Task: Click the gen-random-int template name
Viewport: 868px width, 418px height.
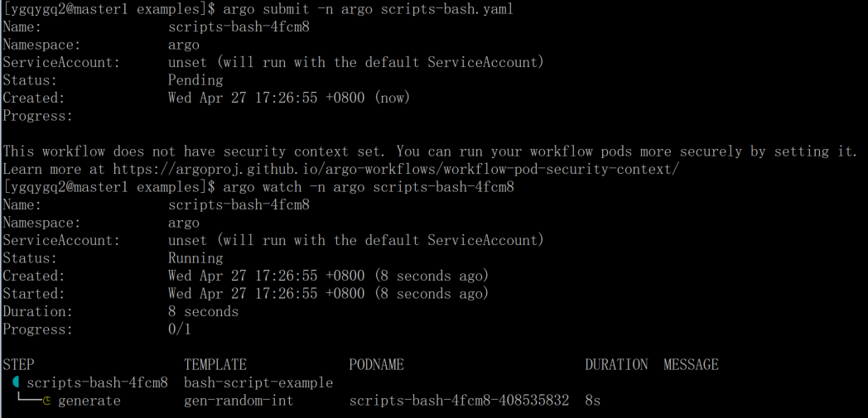Action: pos(239,401)
